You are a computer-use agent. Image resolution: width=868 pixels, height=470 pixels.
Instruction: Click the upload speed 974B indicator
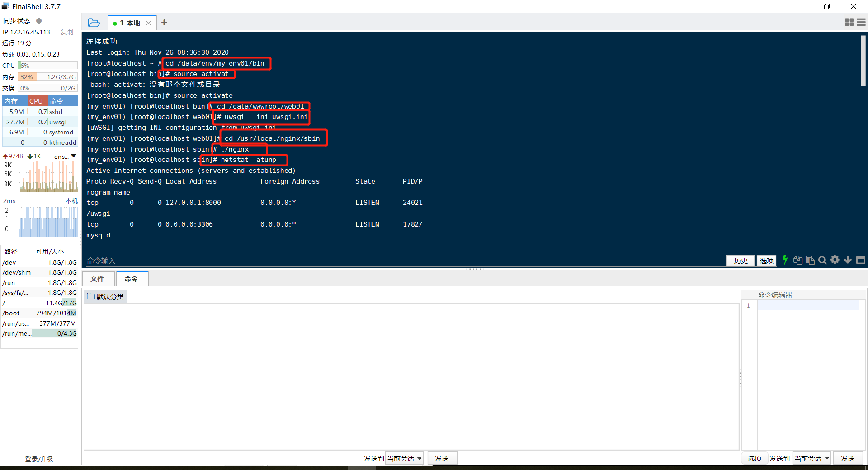coord(13,157)
